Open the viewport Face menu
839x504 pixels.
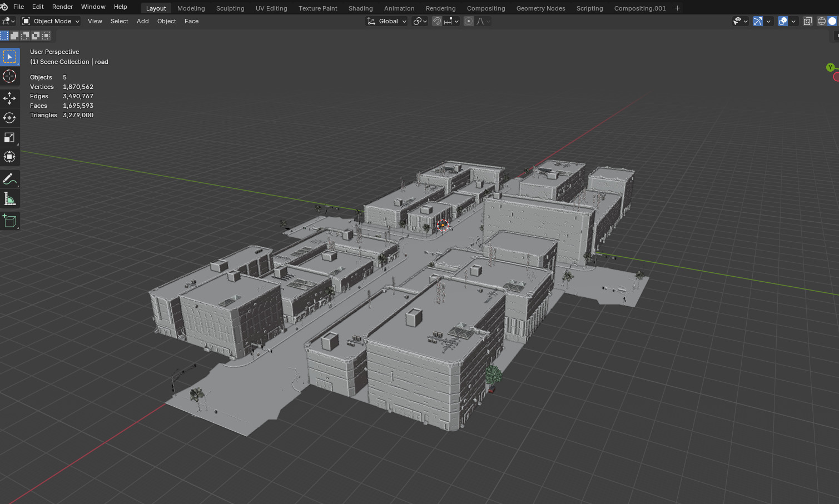pyautogui.click(x=191, y=21)
